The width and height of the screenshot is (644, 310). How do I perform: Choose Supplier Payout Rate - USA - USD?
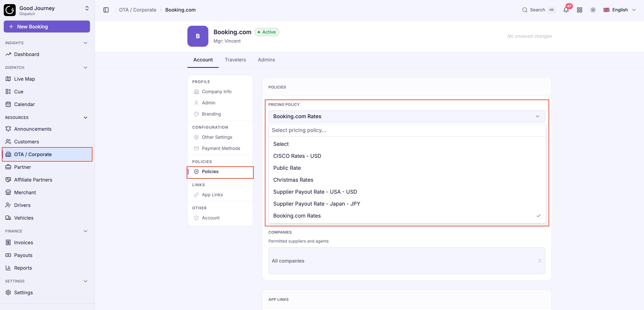[x=407, y=192]
